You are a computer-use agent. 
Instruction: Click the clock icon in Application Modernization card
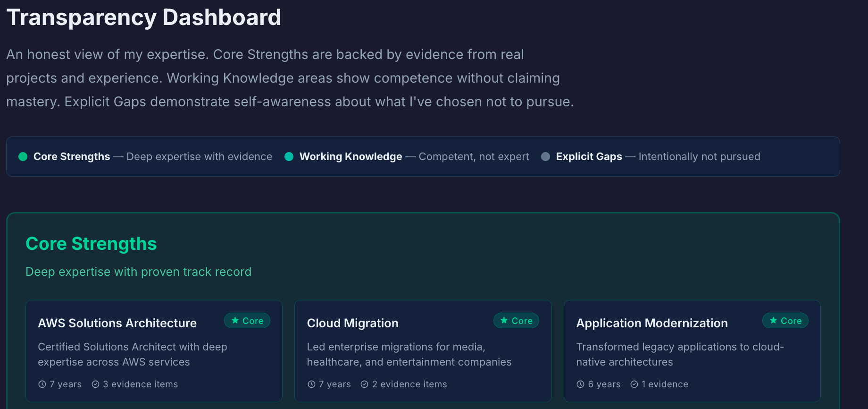pyautogui.click(x=580, y=384)
